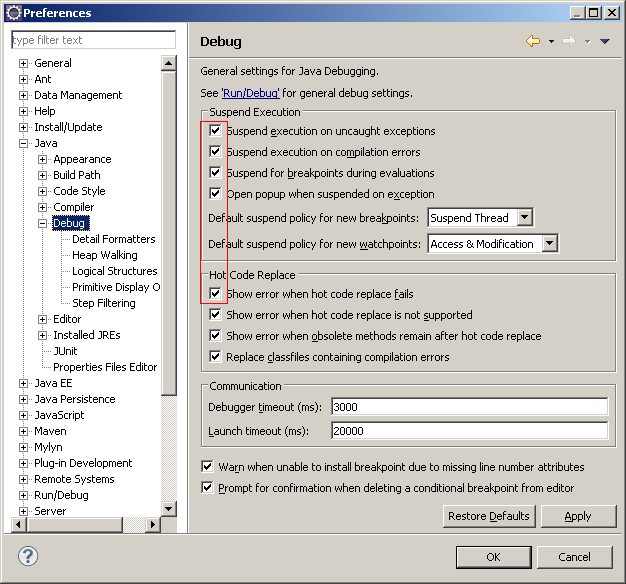Viewport: 626px width, 584px height.
Task: Select Java Persistence in the tree
Action: 75,399
